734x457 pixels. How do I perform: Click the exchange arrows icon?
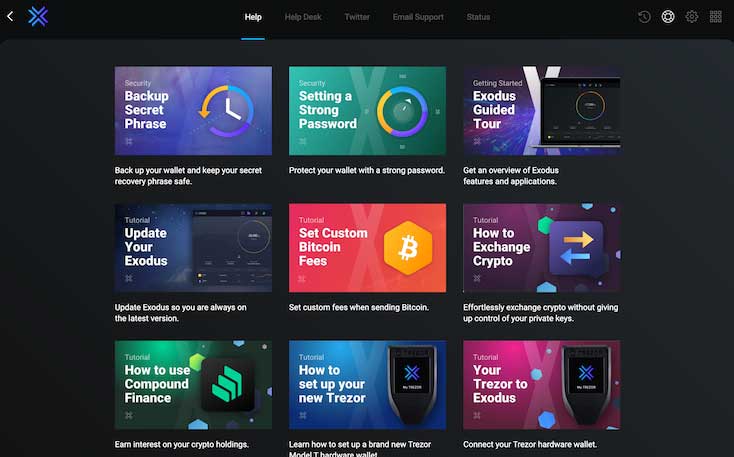pos(576,248)
